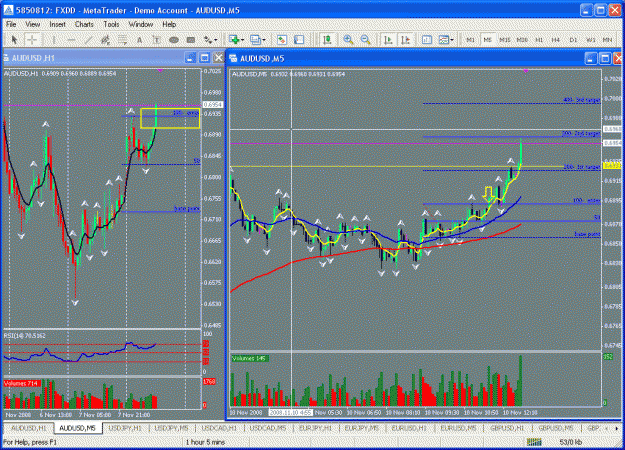Screen dimensions: 625x450
Task: Open the Navigator toolbar icon
Action: click(x=299, y=39)
